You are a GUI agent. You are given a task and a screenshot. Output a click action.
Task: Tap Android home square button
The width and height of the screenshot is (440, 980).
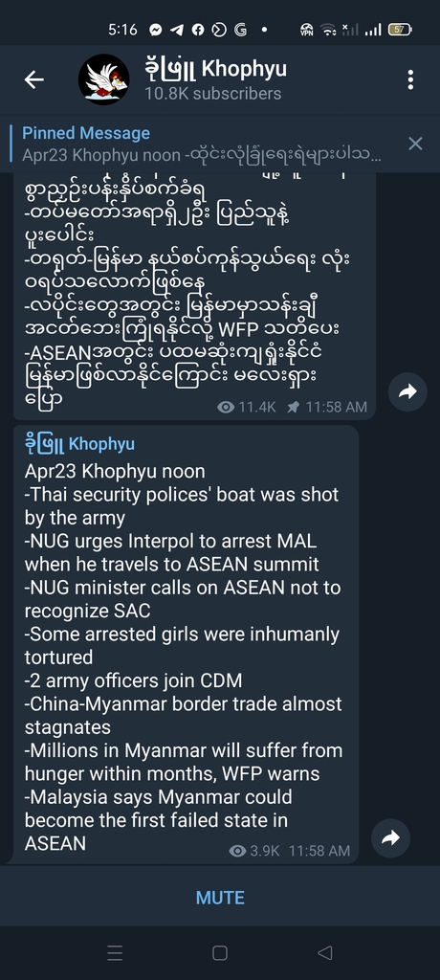219,952
